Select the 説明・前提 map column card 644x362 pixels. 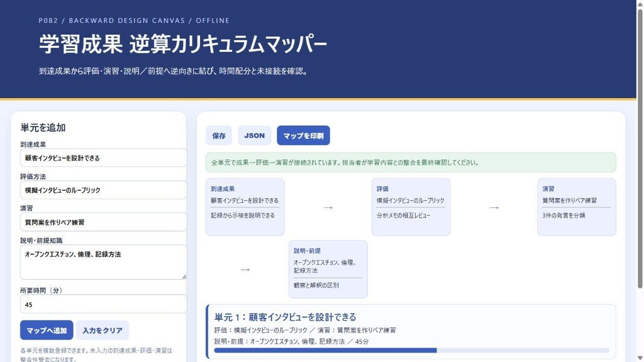(328, 269)
